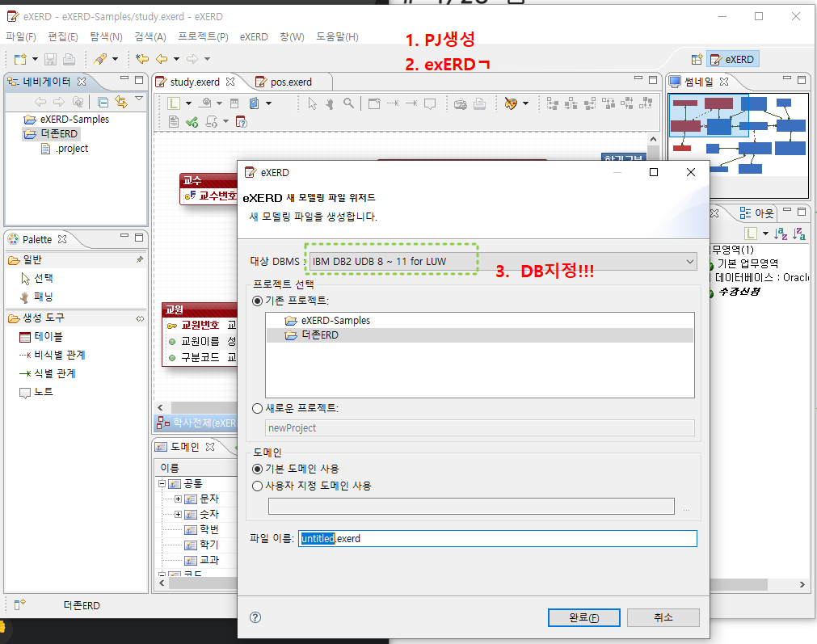
Task: Click the green L notation icon in editor toolbar
Action: coord(174,103)
